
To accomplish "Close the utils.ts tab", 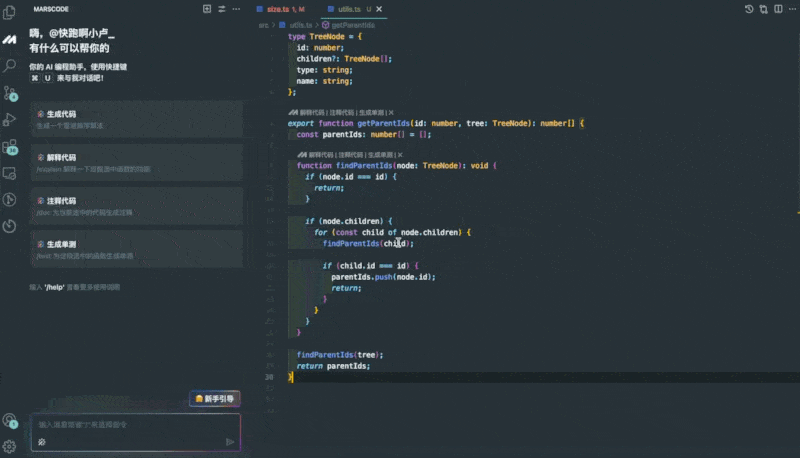I will coord(379,9).
